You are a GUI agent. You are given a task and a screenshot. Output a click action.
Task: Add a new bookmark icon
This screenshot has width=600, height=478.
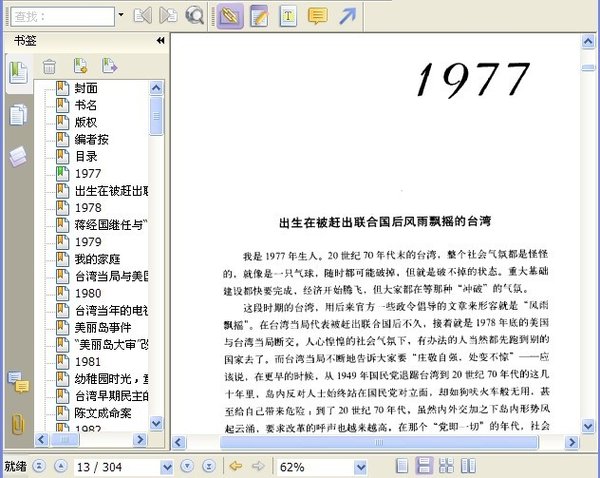click(x=80, y=66)
